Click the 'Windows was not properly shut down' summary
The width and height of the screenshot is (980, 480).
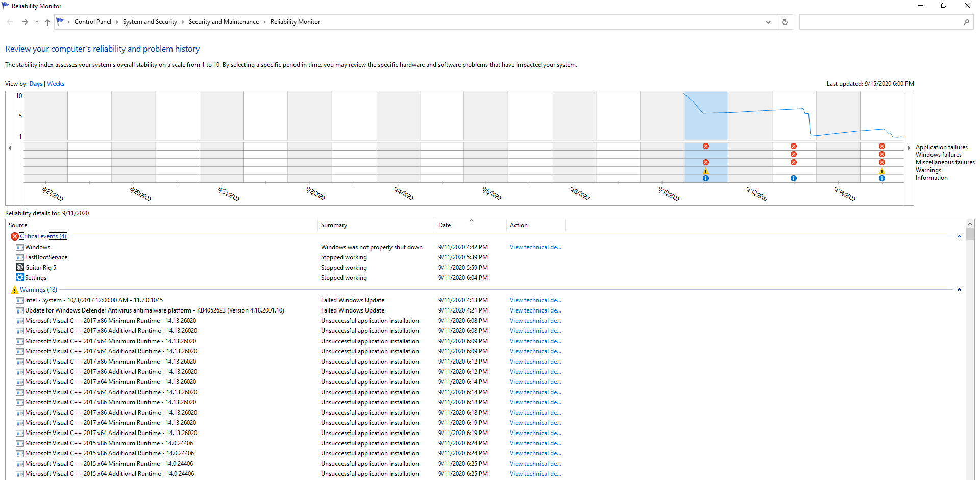(372, 247)
